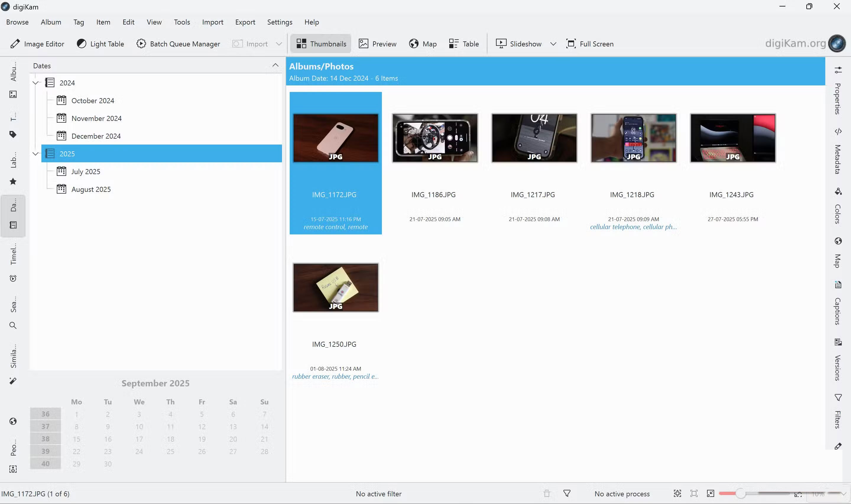This screenshot has width=851, height=504.
Task: Open the Search magnifier sidebar tab
Action: click(x=13, y=325)
